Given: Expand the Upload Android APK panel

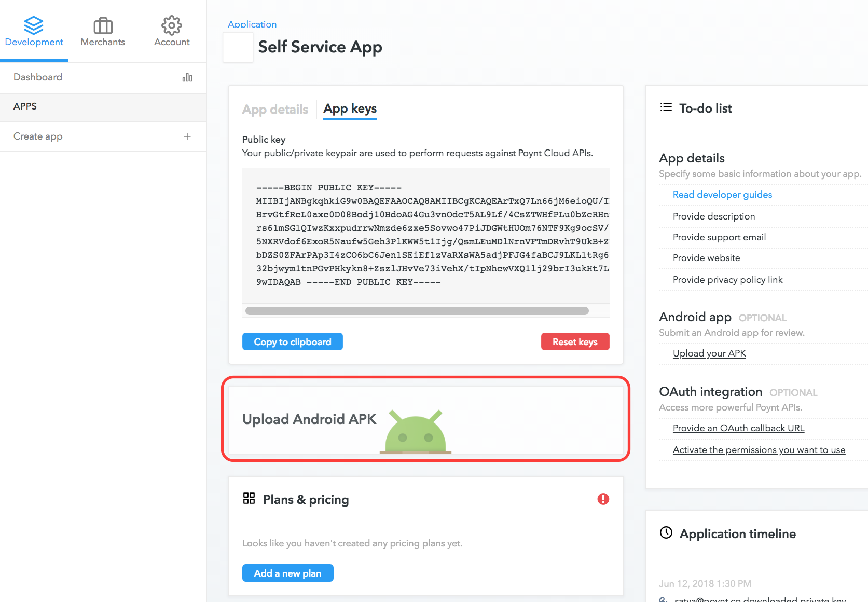Looking at the screenshot, I should point(426,419).
